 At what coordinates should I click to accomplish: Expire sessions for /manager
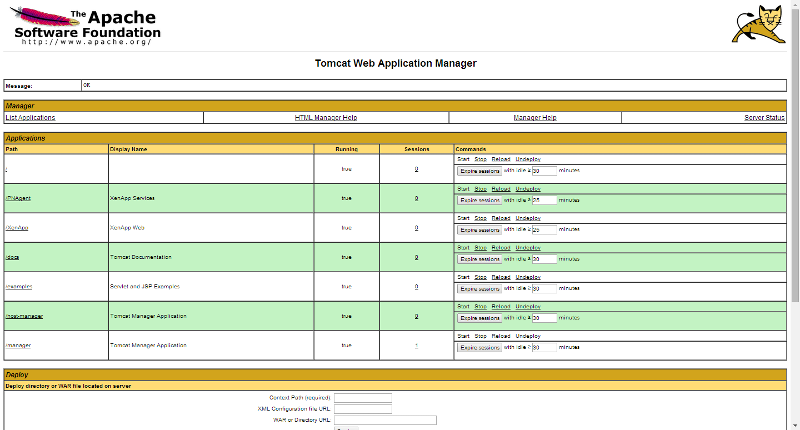click(480, 347)
